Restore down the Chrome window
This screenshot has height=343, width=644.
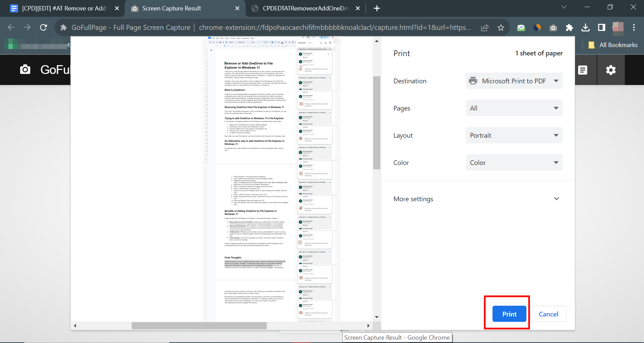pos(610,7)
